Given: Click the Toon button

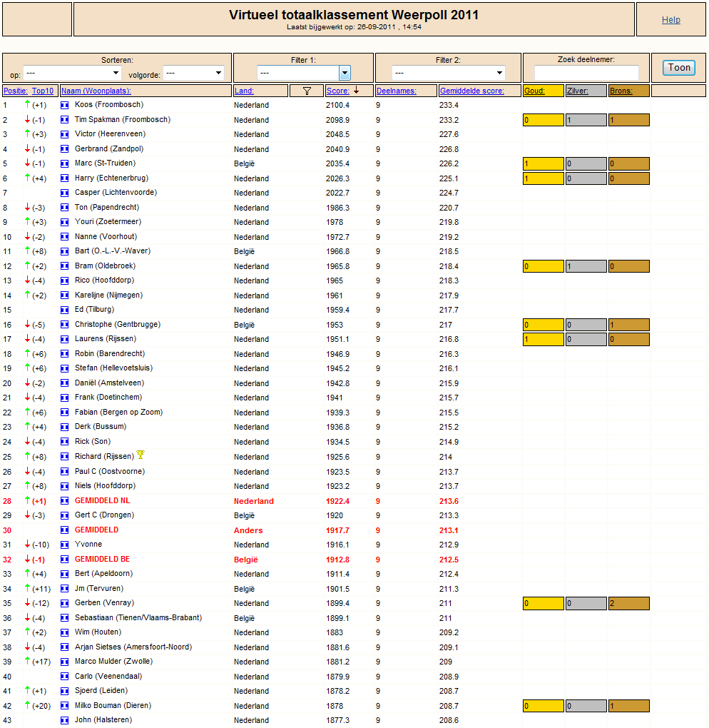Looking at the screenshot, I should point(679,68).
